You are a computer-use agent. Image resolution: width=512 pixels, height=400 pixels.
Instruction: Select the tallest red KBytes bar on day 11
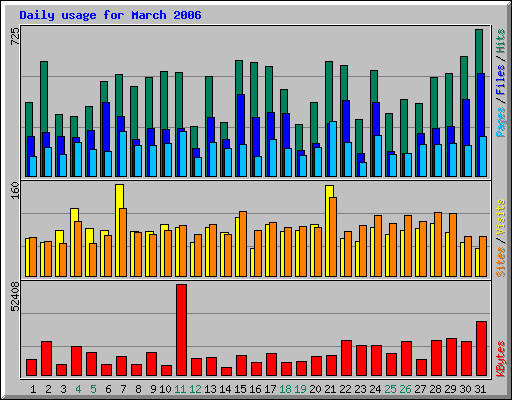click(x=181, y=330)
